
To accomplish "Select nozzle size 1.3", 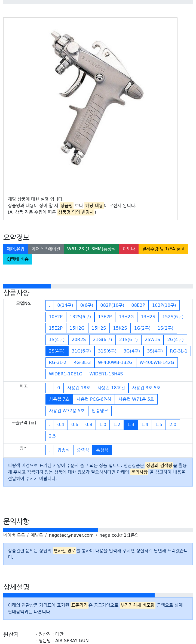I will click(131, 424).
